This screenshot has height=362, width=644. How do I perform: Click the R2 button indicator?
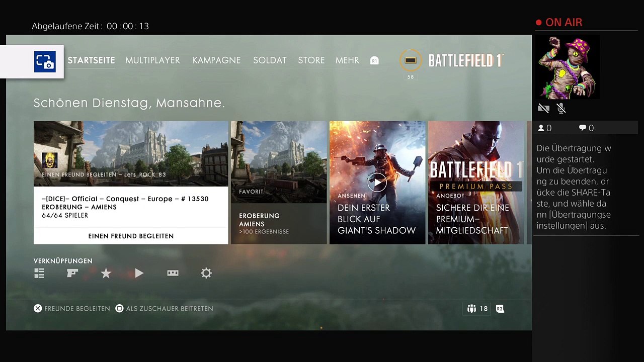click(x=500, y=309)
